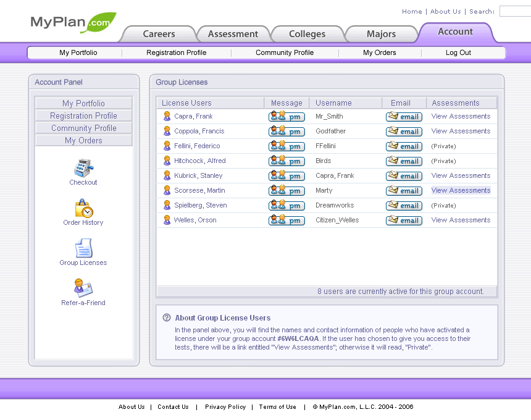Open the Refer-a-Friend icon

click(83, 288)
